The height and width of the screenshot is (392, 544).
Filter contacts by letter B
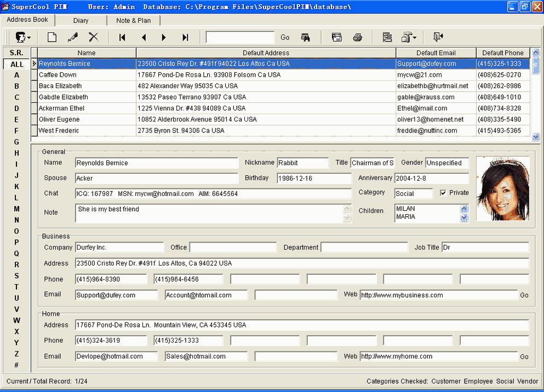pyautogui.click(x=17, y=86)
